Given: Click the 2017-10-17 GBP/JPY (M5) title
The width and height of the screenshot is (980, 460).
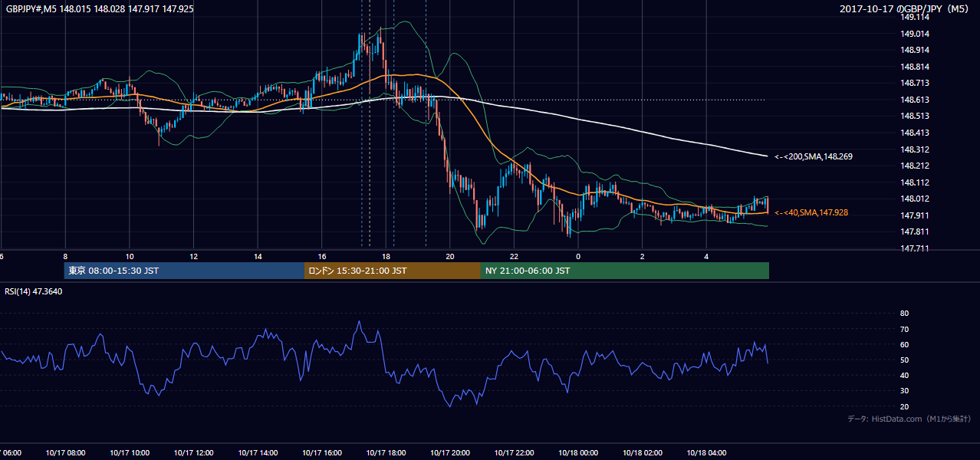Looking at the screenshot, I should [906, 8].
